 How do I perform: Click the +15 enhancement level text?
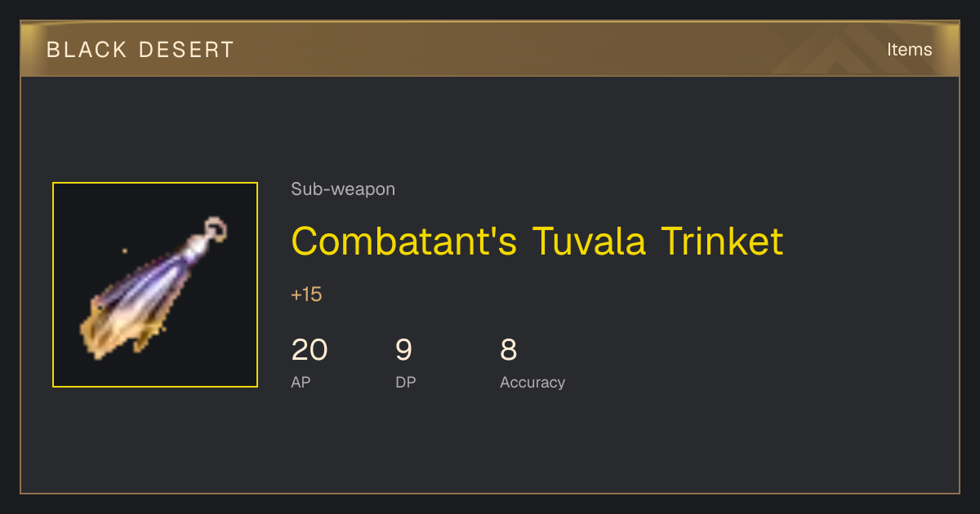click(x=306, y=295)
